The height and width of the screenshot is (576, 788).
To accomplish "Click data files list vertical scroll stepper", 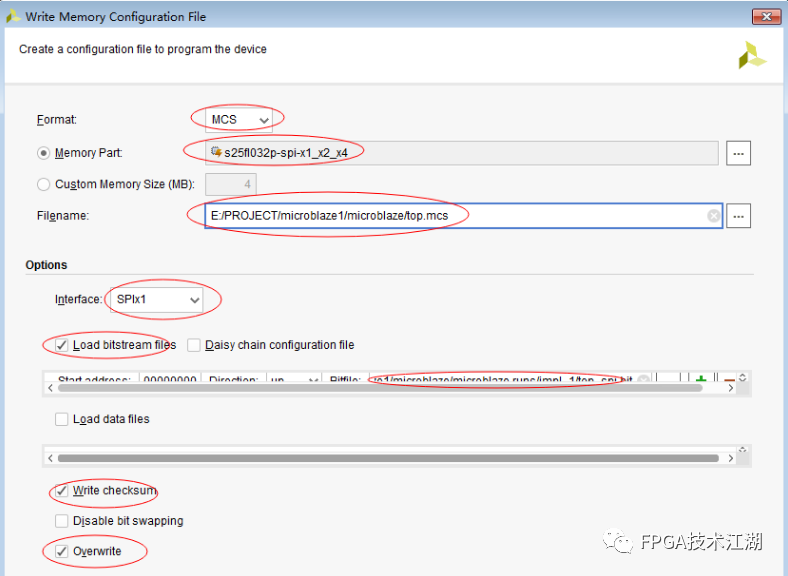I will click(x=743, y=449).
